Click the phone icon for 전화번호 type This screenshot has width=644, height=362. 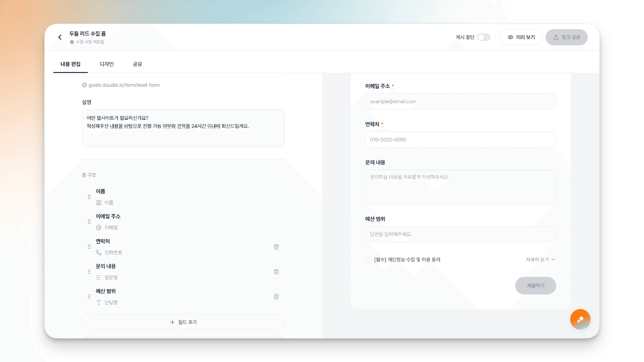[99, 253]
